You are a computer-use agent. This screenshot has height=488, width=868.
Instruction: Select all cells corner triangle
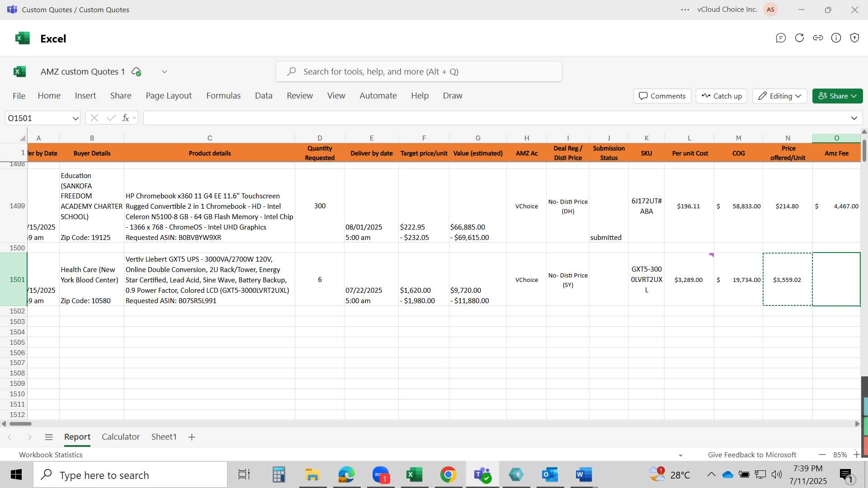click(22, 138)
